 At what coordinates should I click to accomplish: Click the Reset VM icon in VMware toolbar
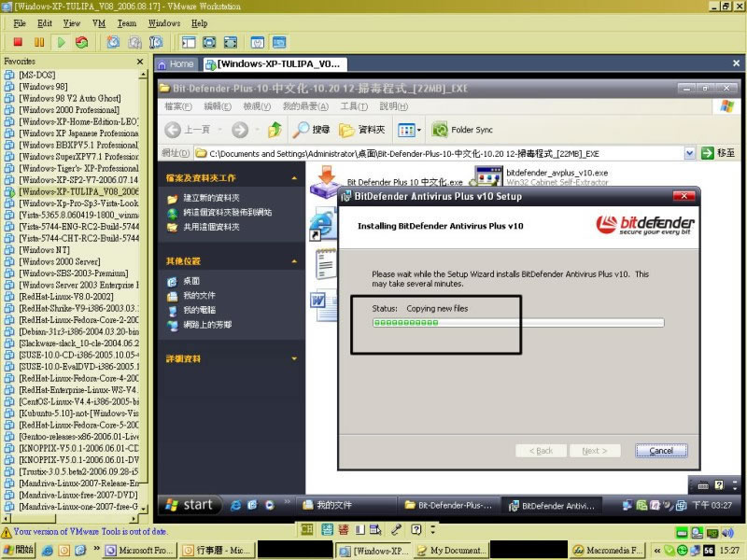82,42
